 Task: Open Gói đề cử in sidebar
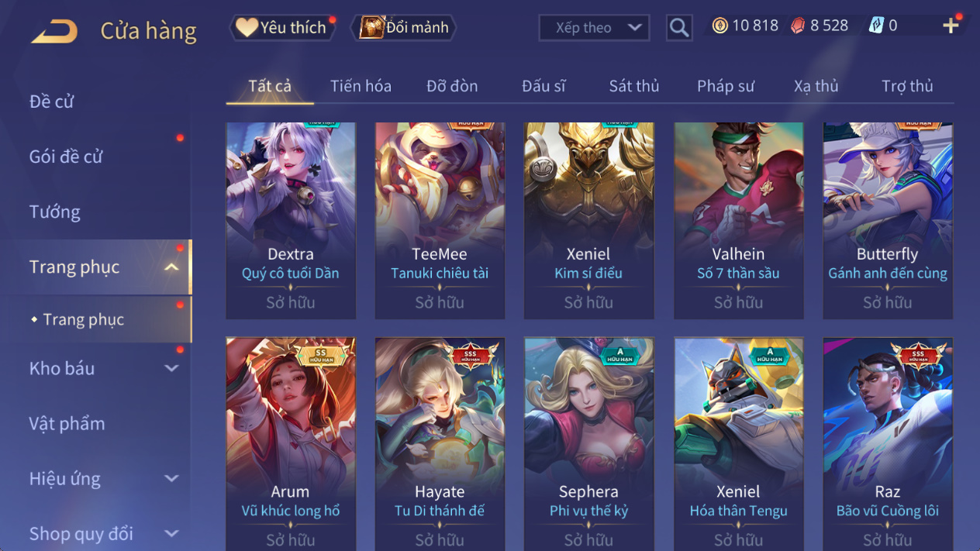[x=66, y=157]
